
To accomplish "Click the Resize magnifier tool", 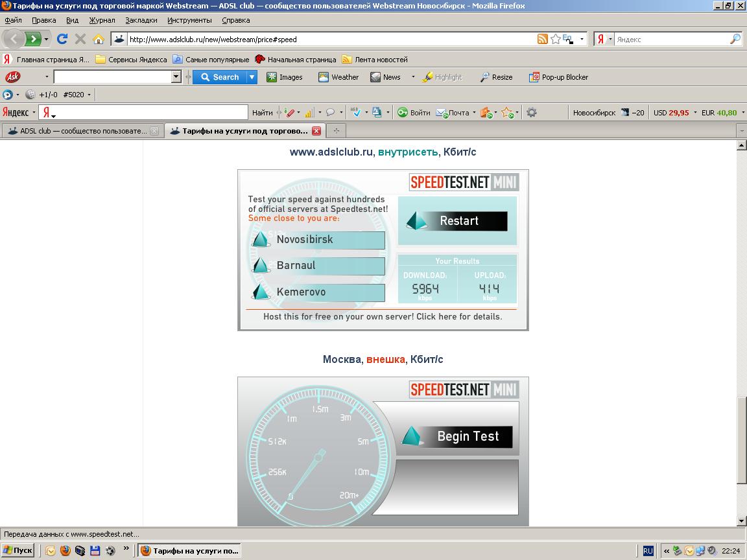I will point(496,77).
